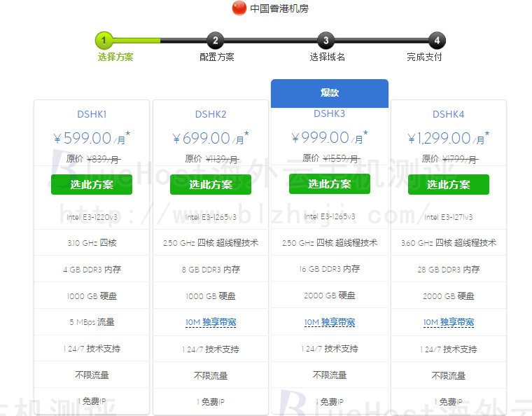
Task: Click the original price ¥1559/月
Action: [x=341, y=158]
